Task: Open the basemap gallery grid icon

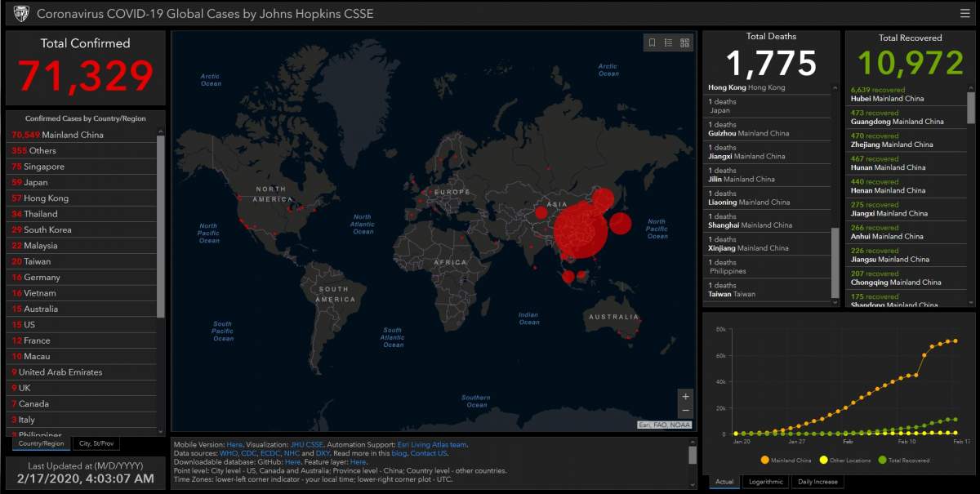Action: coord(684,42)
